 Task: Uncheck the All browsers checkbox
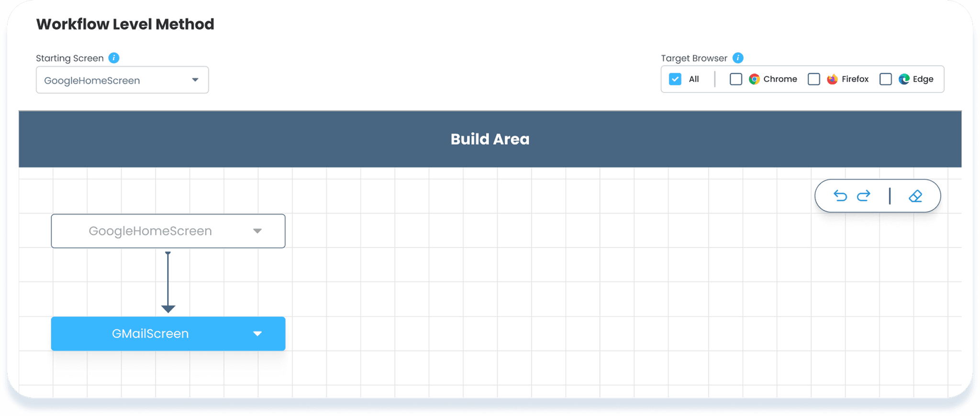(675, 79)
